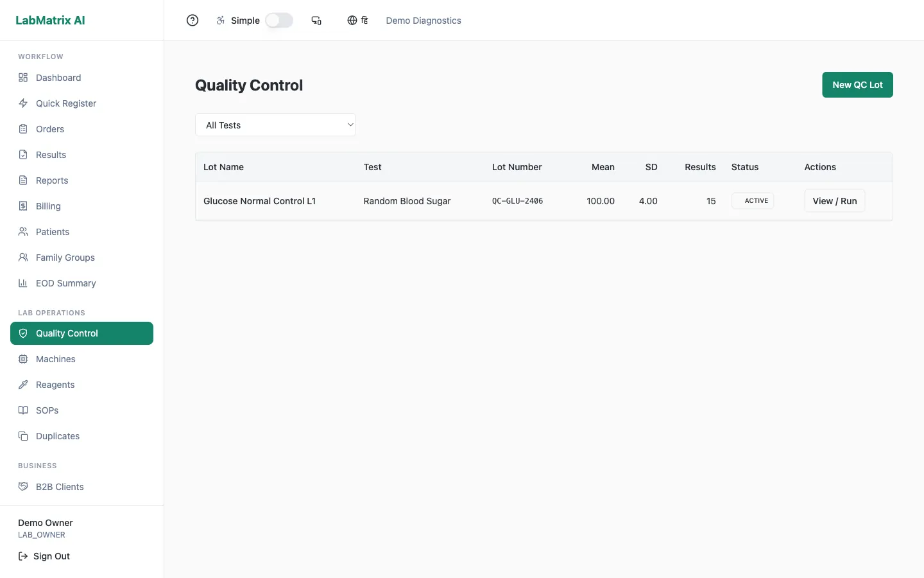Click the mean value 100.00
924x578 pixels.
[x=601, y=201]
